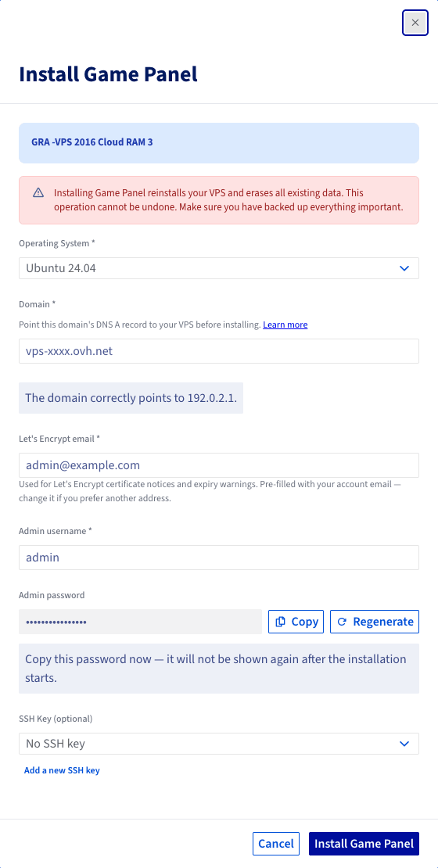The width and height of the screenshot is (438, 868).
Task: Focus the Let's Encrypt email field
Action: pyautogui.click(x=219, y=465)
